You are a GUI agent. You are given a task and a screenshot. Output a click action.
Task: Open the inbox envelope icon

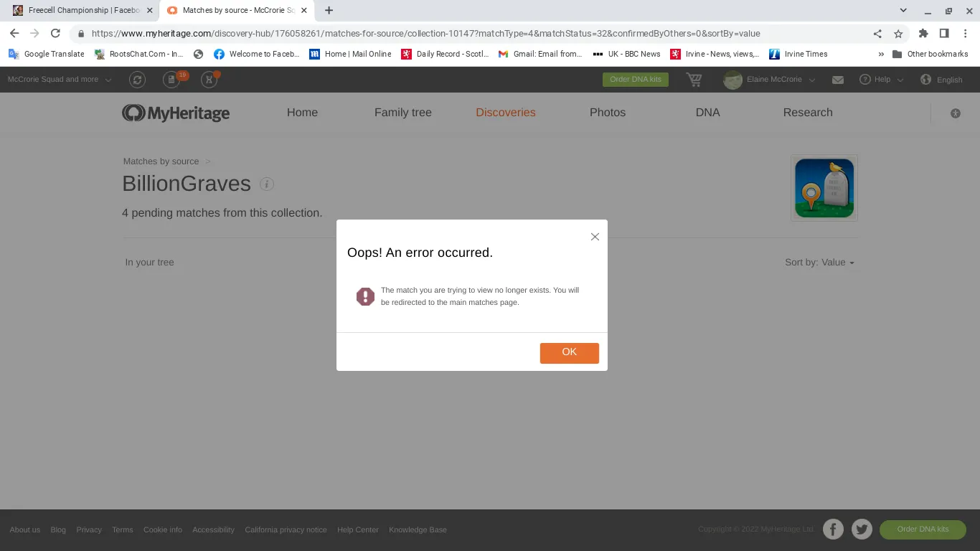837,80
